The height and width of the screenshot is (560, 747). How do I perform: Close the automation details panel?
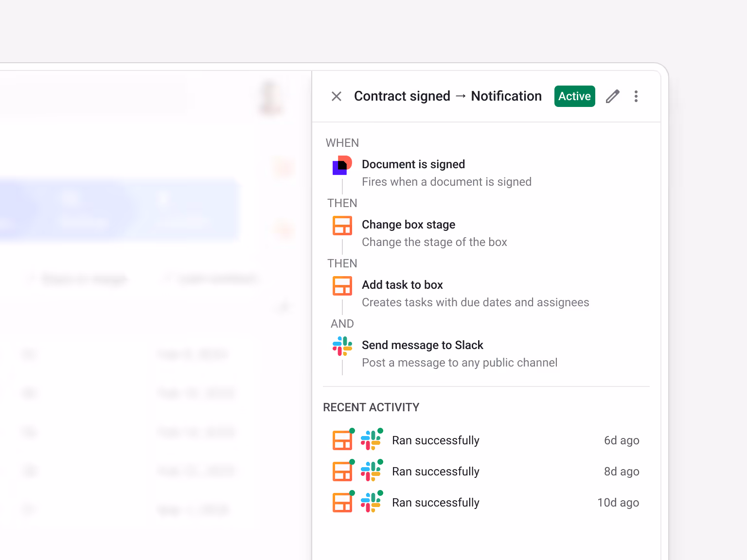pos(337,96)
